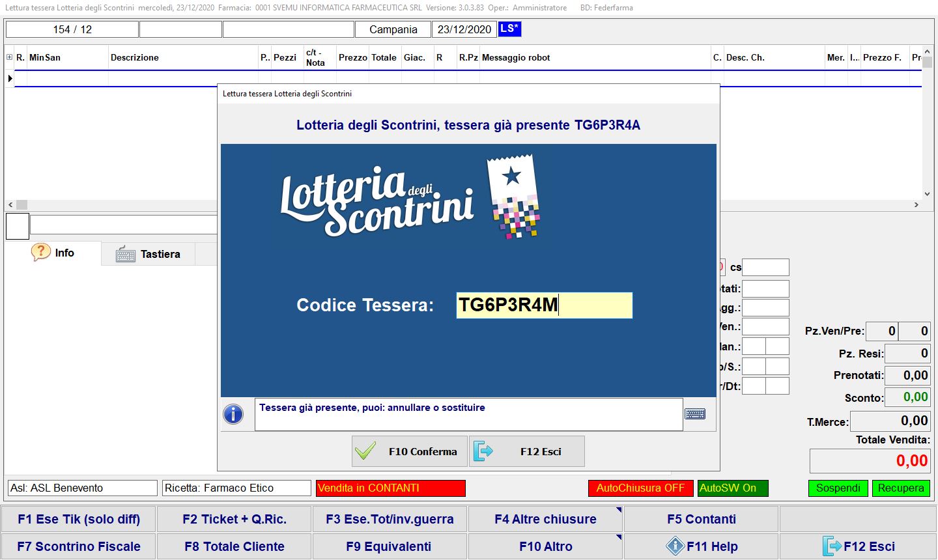
Task: Open F11 Help
Action: click(701, 546)
